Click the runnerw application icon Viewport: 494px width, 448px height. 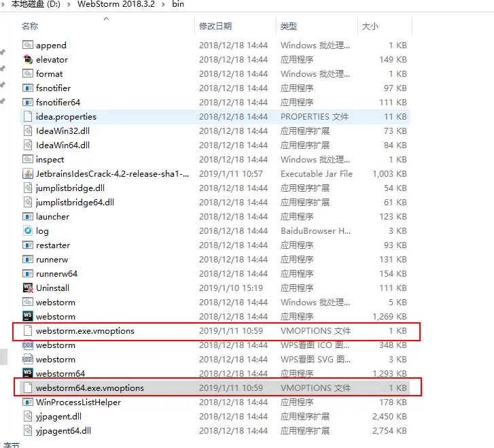28,259
